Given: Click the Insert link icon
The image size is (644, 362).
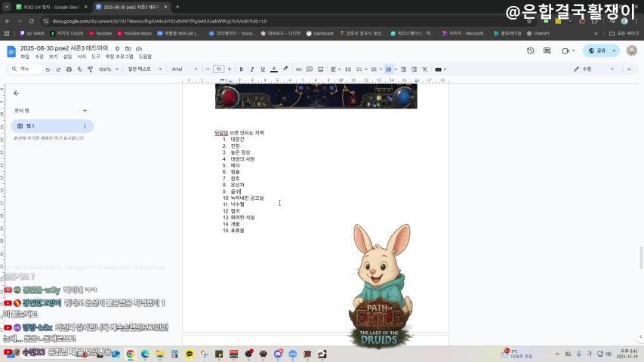Looking at the screenshot, I should [299, 69].
